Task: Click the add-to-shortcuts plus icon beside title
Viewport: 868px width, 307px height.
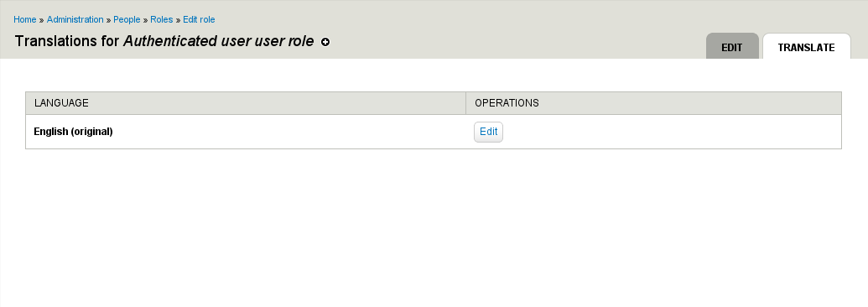Action: coord(325,42)
